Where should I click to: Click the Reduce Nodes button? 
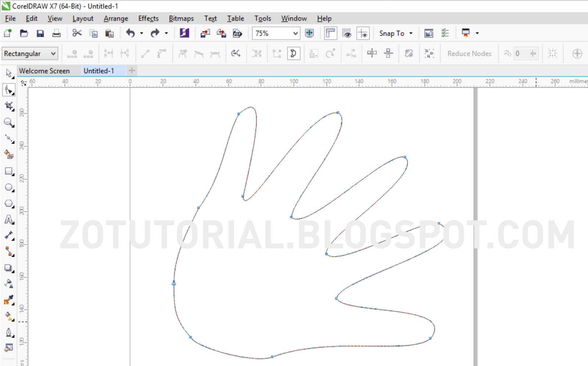[469, 53]
